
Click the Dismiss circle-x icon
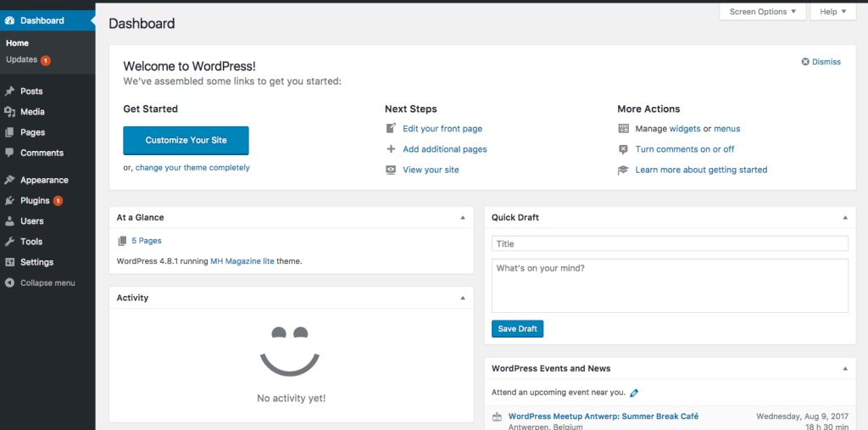805,62
